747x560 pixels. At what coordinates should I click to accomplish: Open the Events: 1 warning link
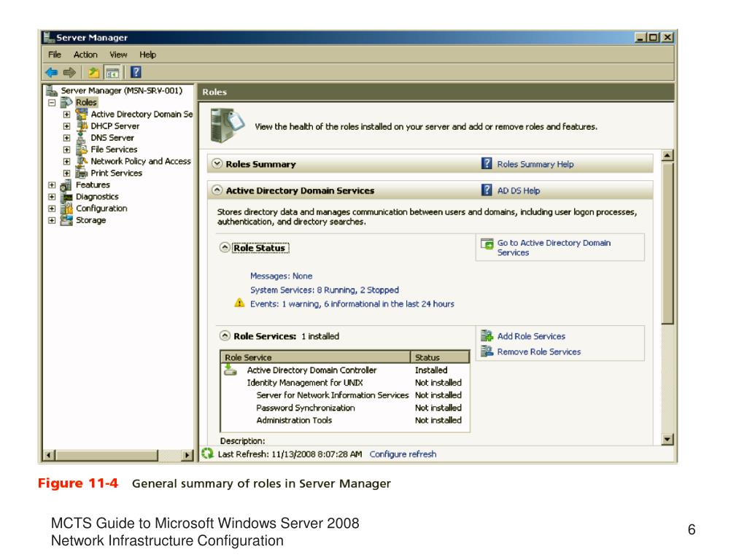pos(352,304)
